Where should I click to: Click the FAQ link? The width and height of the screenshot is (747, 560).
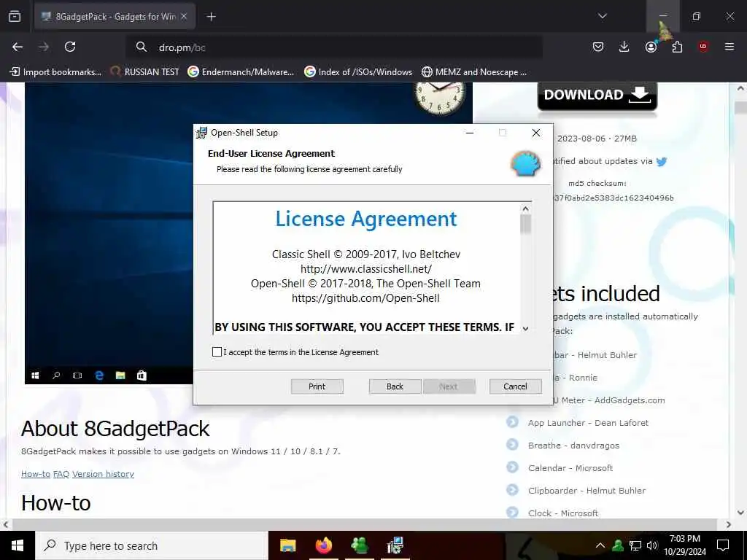[x=61, y=474]
